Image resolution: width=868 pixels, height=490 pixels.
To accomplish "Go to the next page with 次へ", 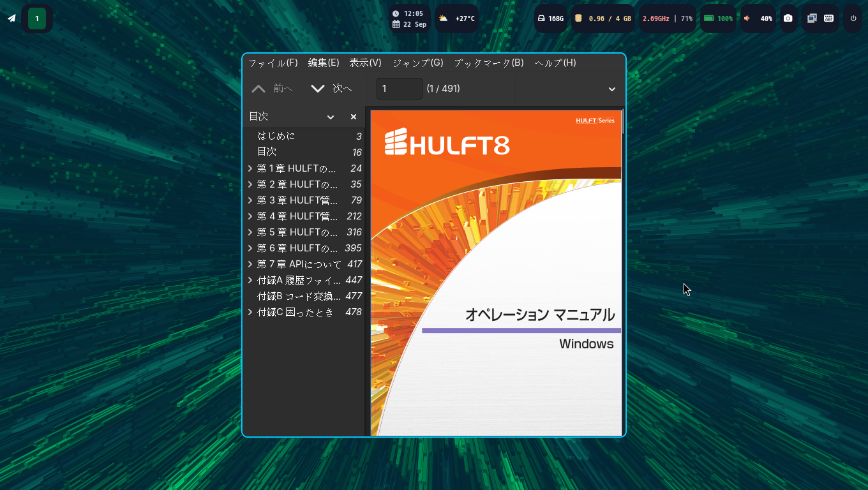I will (x=331, y=89).
